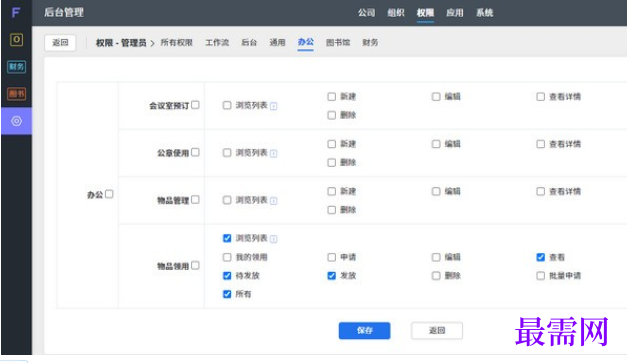627x363 pixels.
Task: Switch to the 图书馆 tab
Action: [x=338, y=42]
